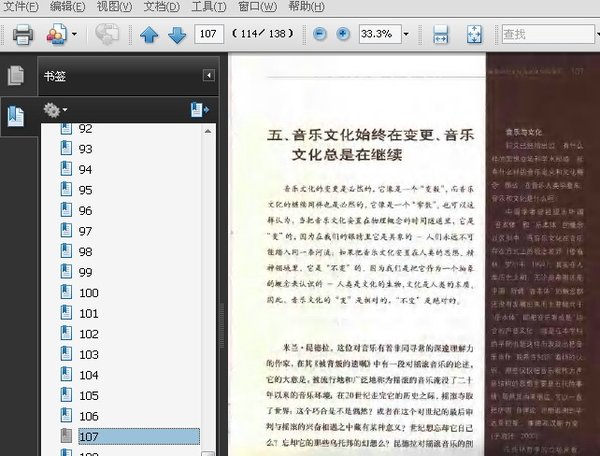Go to next page with down arrow

click(x=177, y=35)
